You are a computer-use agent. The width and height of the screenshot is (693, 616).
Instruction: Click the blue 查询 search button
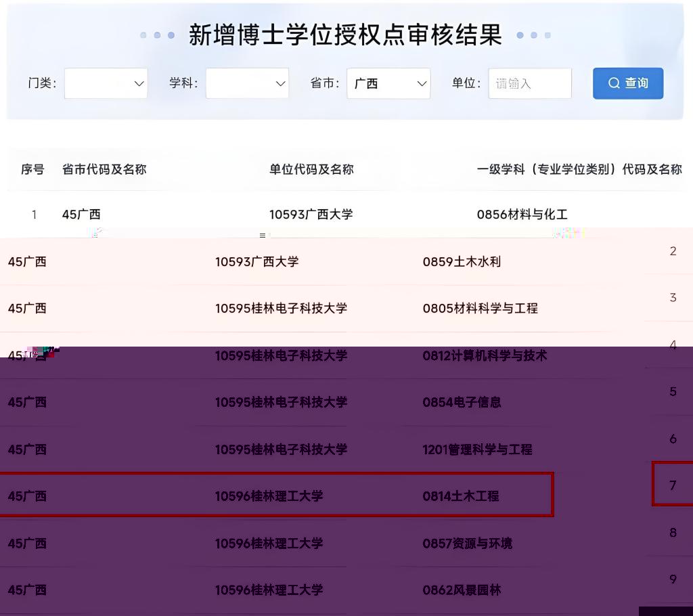click(x=628, y=83)
